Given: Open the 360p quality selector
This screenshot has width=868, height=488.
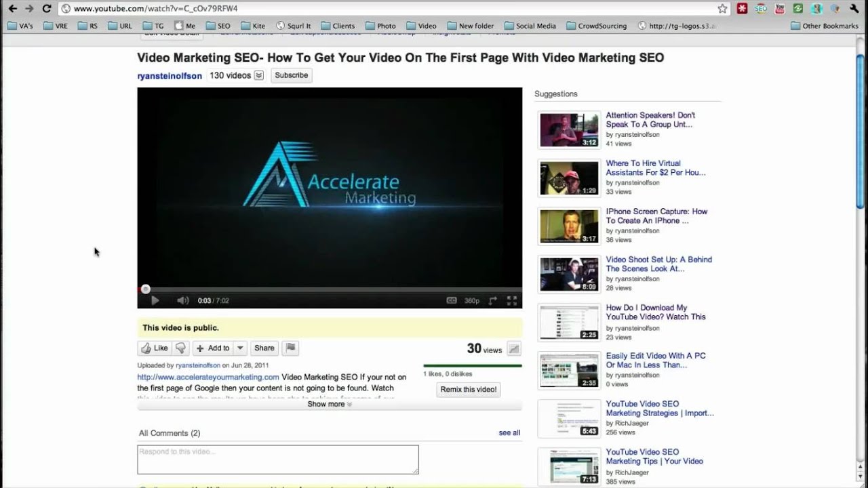Looking at the screenshot, I should (x=472, y=300).
